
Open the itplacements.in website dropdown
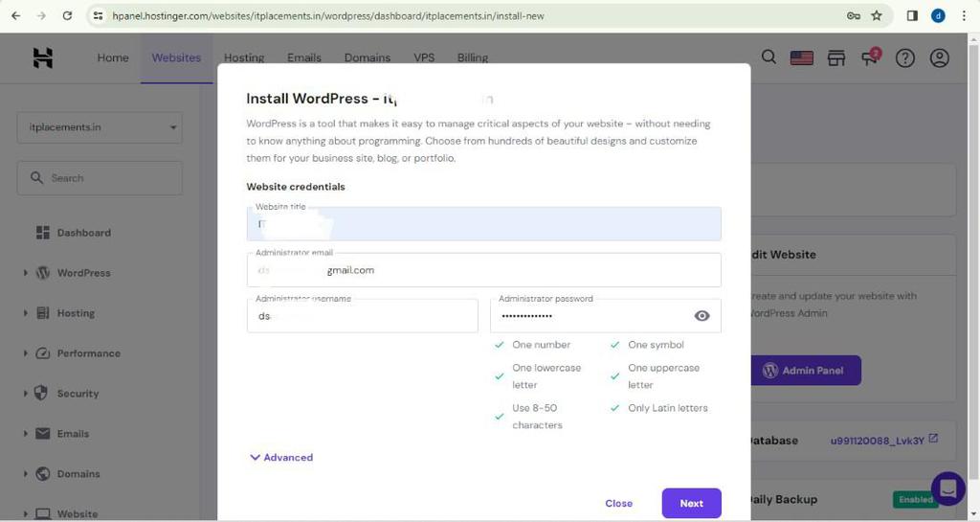(100, 127)
